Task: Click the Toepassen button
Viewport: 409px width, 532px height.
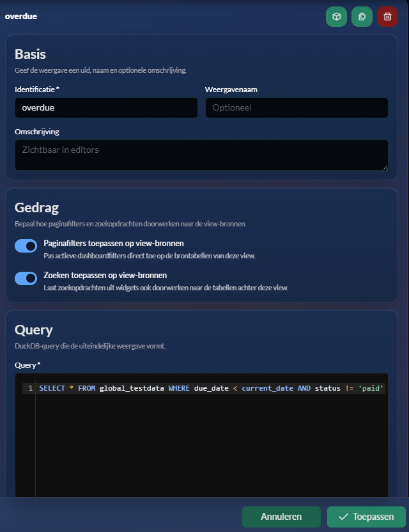Action: (366, 517)
